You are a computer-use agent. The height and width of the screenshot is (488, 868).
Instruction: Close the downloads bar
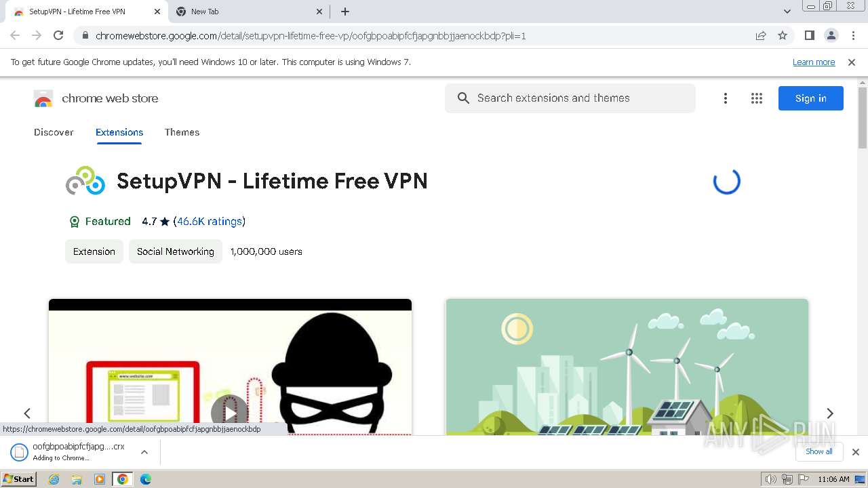coord(856,452)
